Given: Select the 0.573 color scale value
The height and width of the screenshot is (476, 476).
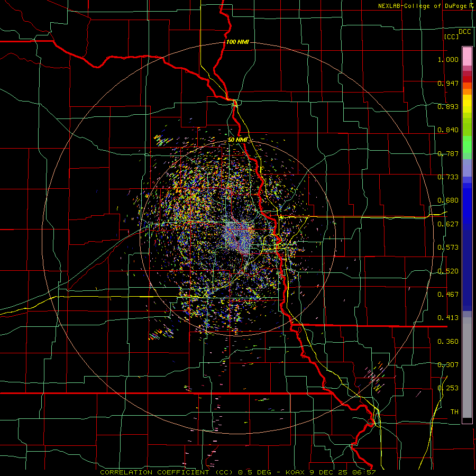Looking at the screenshot, I should point(448,248).
